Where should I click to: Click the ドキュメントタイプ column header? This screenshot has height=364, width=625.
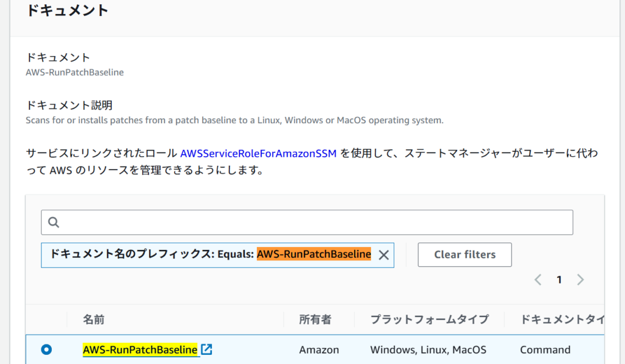pyautogui.click(x=562, y=319)
